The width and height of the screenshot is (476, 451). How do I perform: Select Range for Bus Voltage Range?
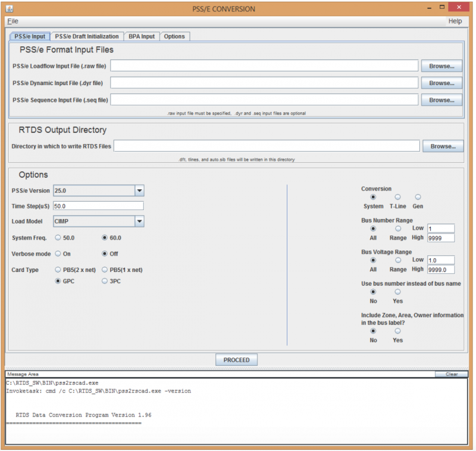coord(398,261)
